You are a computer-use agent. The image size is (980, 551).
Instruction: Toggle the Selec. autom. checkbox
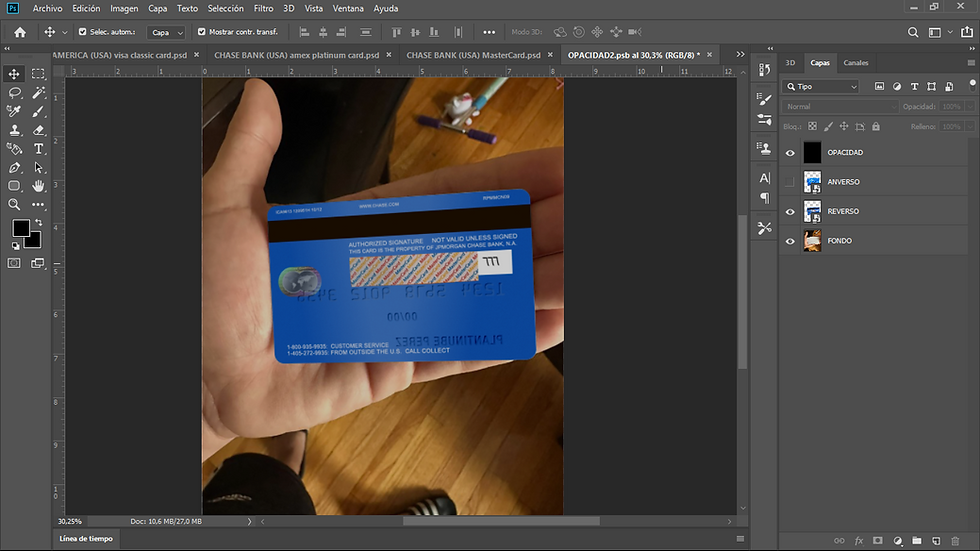point(82,31)
